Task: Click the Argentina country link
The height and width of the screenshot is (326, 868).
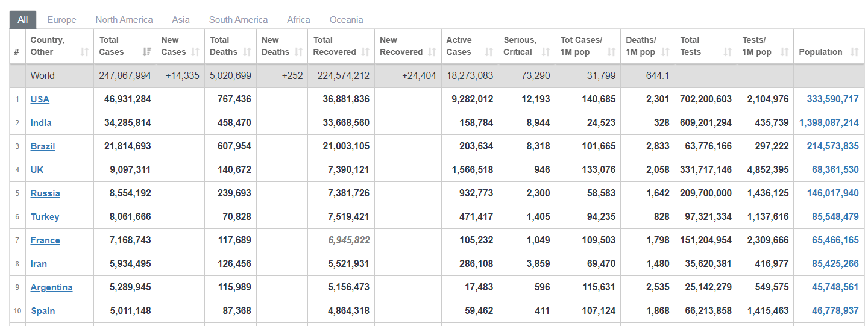Action: point(52,287)
